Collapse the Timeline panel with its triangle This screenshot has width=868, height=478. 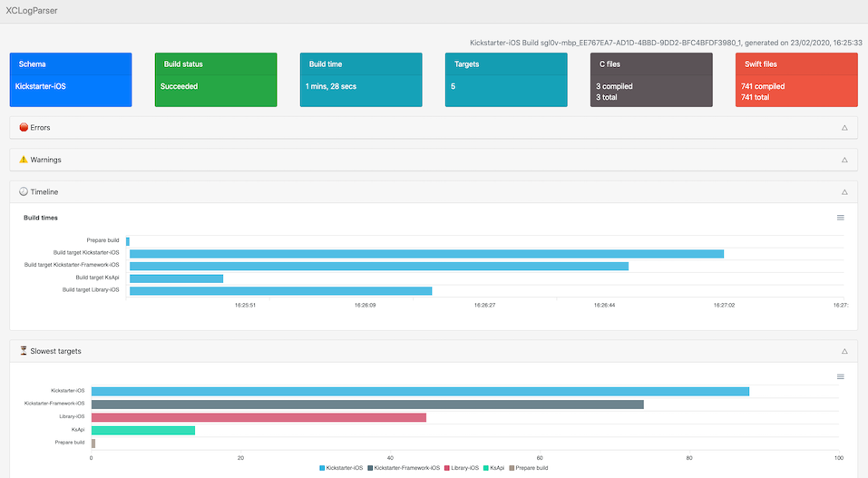[x=844, y=192]
